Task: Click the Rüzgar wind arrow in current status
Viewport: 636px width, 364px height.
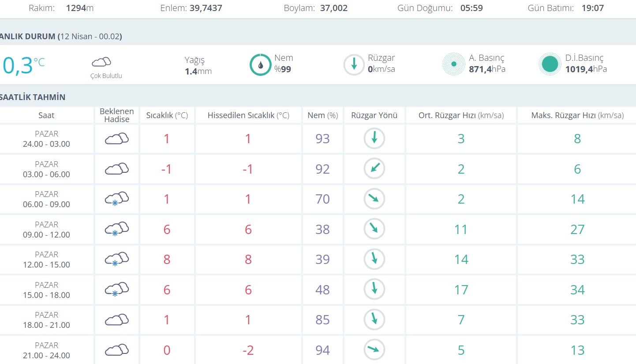Action: pos(354,65)
